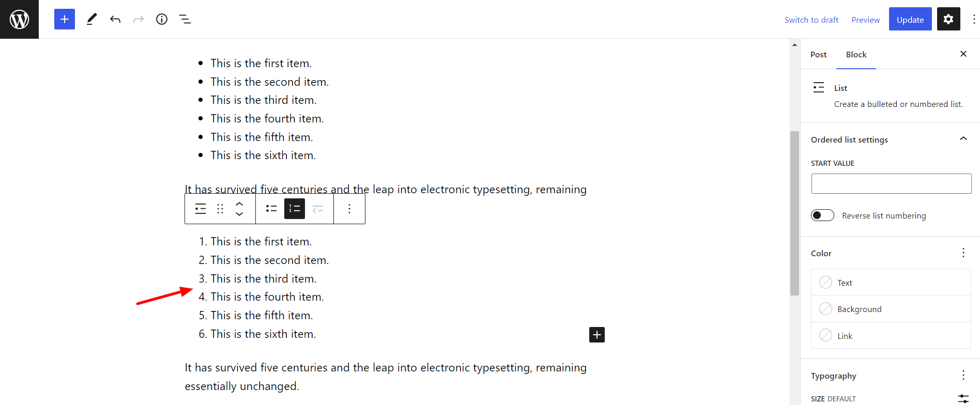The image size is (980, 405).
Task: Click the Undo arrow icon
Action: point(115,19)
